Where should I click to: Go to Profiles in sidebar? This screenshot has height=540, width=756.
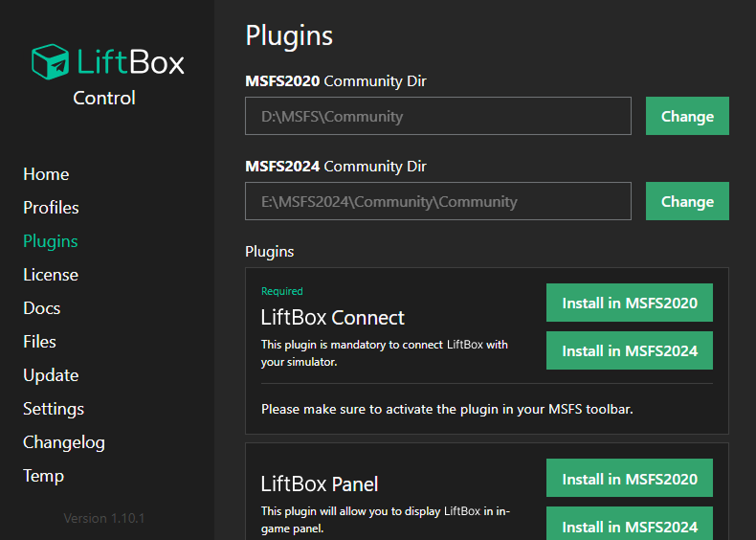(x=51, y=208)
